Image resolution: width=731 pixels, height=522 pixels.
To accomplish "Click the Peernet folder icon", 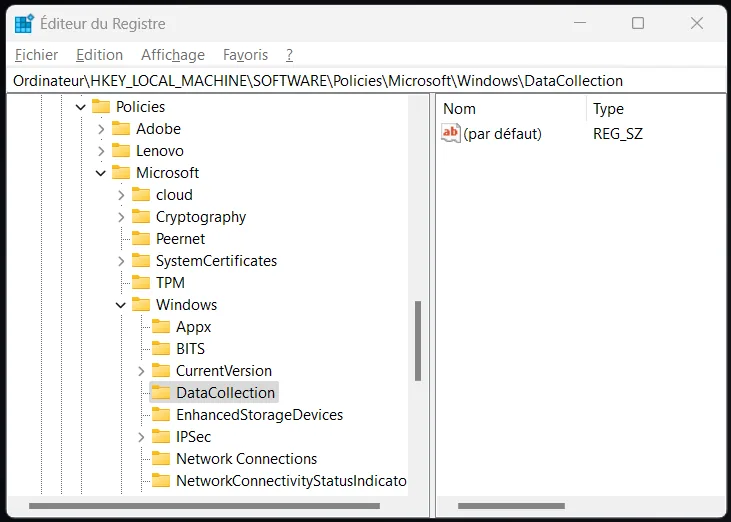I will (x=141, y=239).
